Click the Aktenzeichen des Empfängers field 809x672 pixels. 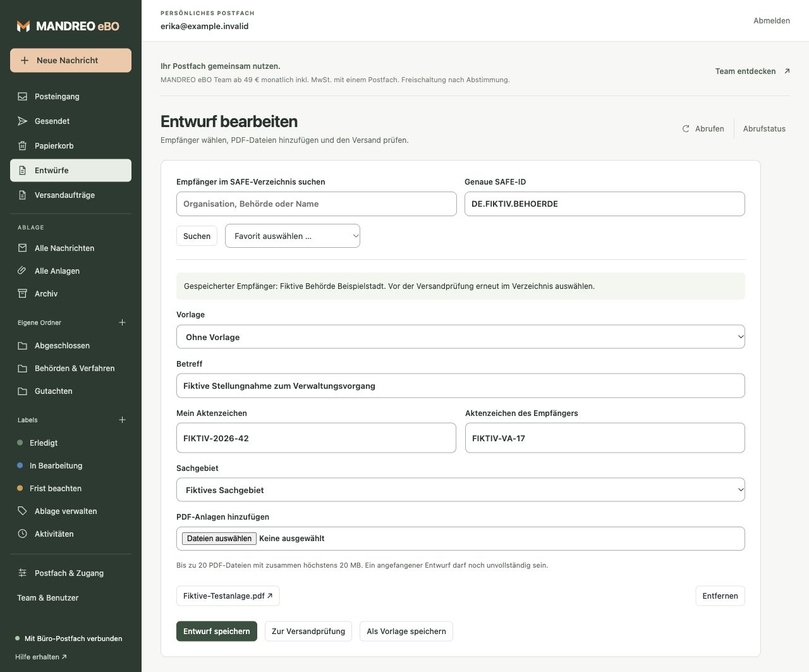click(x=605, y=438)
